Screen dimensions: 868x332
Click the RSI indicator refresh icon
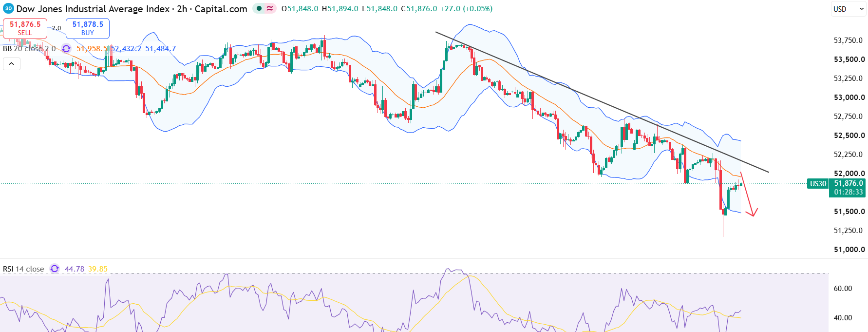click(55, 269)
